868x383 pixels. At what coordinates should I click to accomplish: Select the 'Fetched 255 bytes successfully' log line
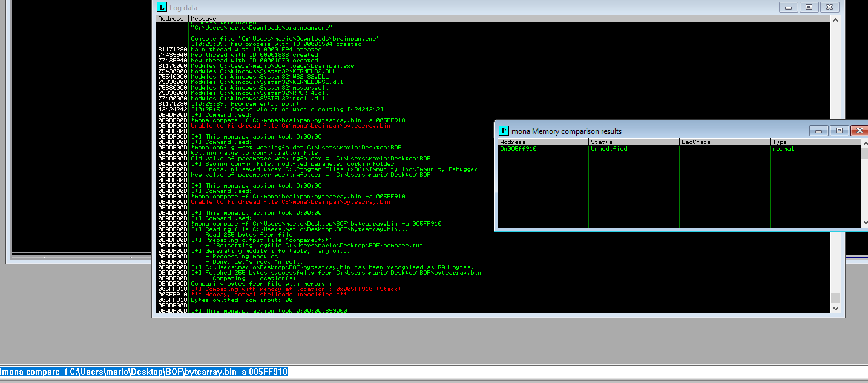(336, 273)
